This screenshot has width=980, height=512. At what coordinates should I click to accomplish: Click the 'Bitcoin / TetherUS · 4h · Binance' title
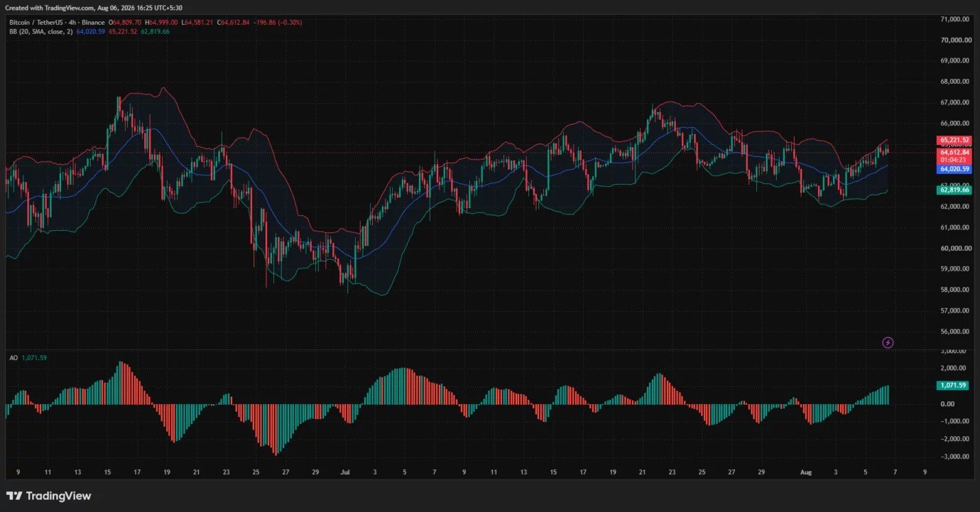(x=57, y=23)
